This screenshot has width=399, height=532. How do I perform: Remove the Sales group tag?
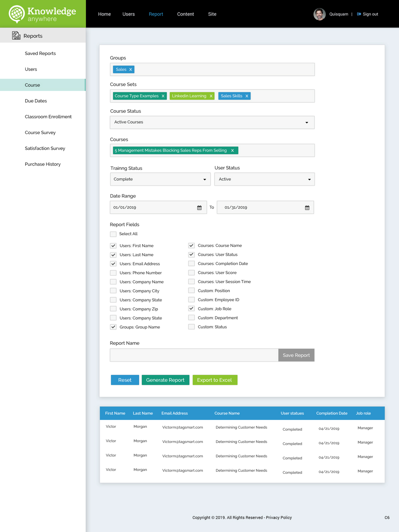[x=131, y=70]
